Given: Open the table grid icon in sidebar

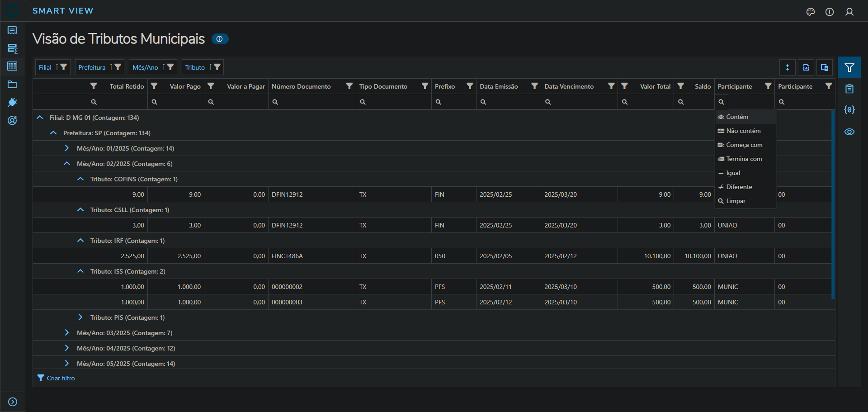Looking at the screenshot, I should pos(12,66).
